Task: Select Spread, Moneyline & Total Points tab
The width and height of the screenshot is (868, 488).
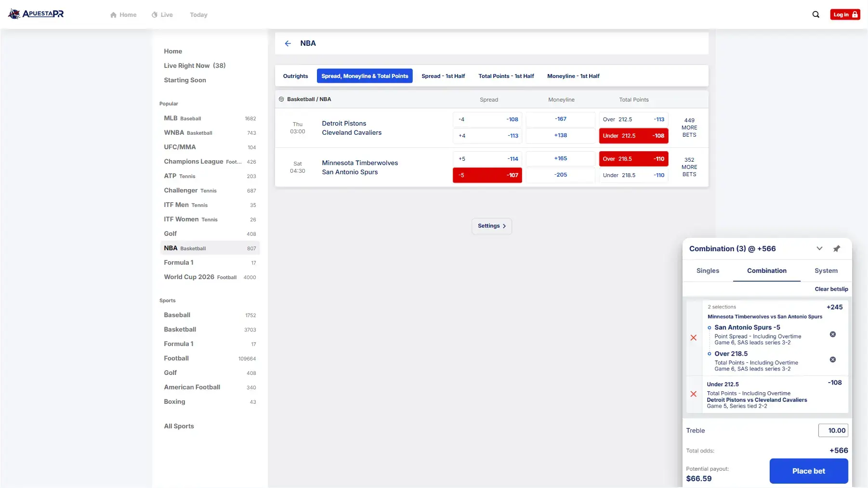Action: click(365, 76)
